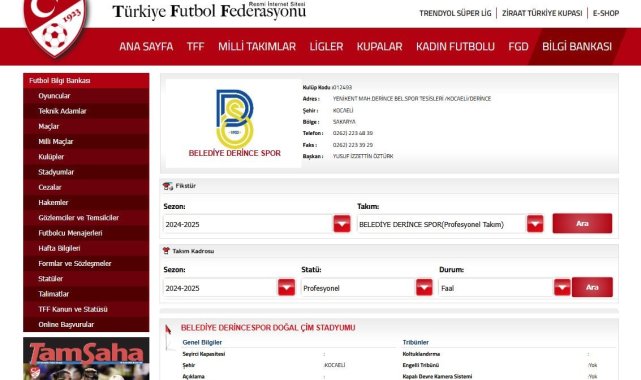The height and width of the screenshot is (380, 641).
Task: Expand the Fikstür Sezon dropdown arrow
Action: point(342,224)
